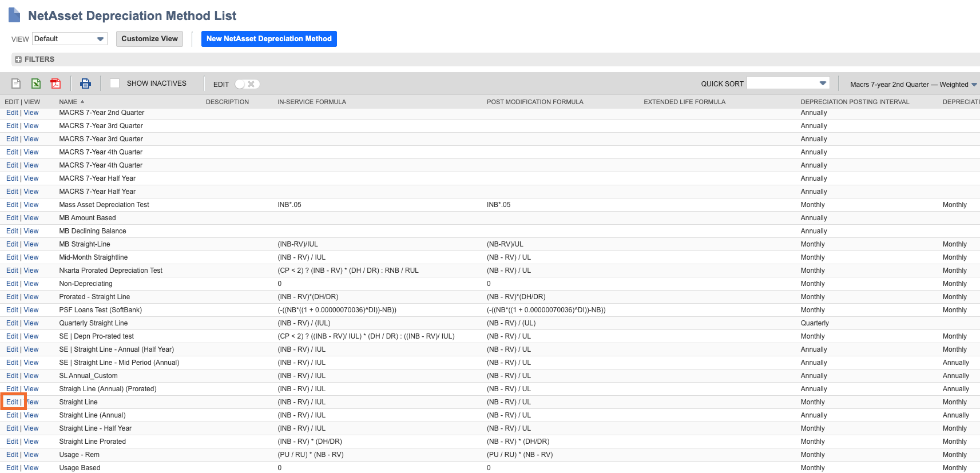Click Edit for MB Amount Based

(x=12, y=218)
